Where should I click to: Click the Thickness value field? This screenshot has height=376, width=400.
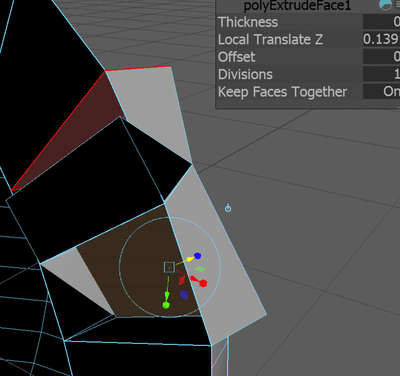(x=381, y=22)
